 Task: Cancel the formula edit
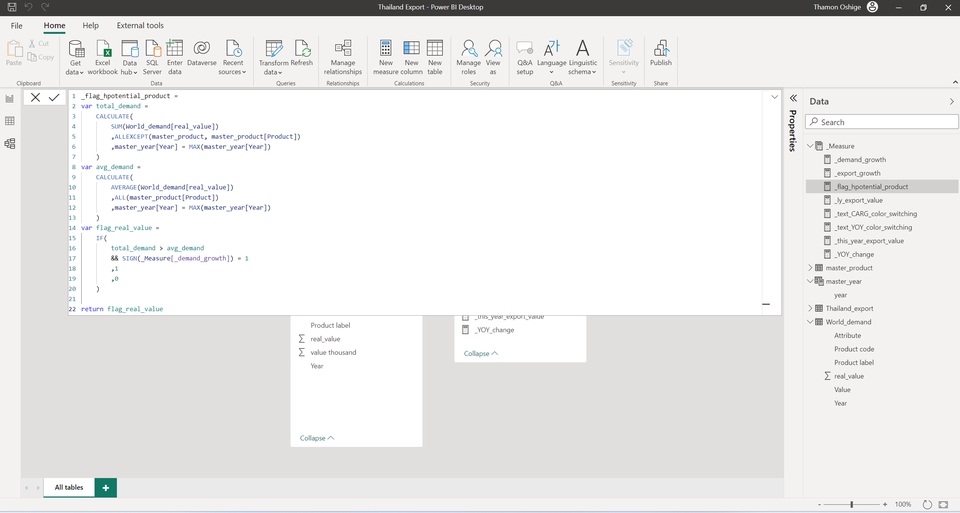(x=36, y=97)
